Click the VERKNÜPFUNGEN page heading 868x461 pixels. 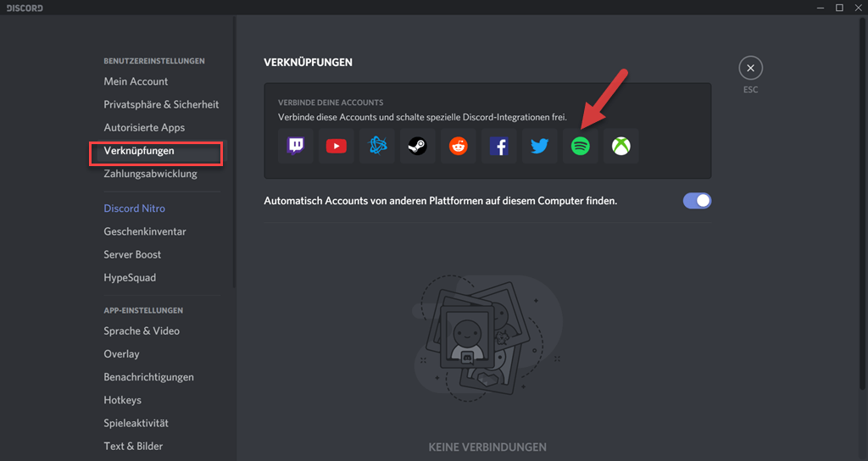pos(308,63)
